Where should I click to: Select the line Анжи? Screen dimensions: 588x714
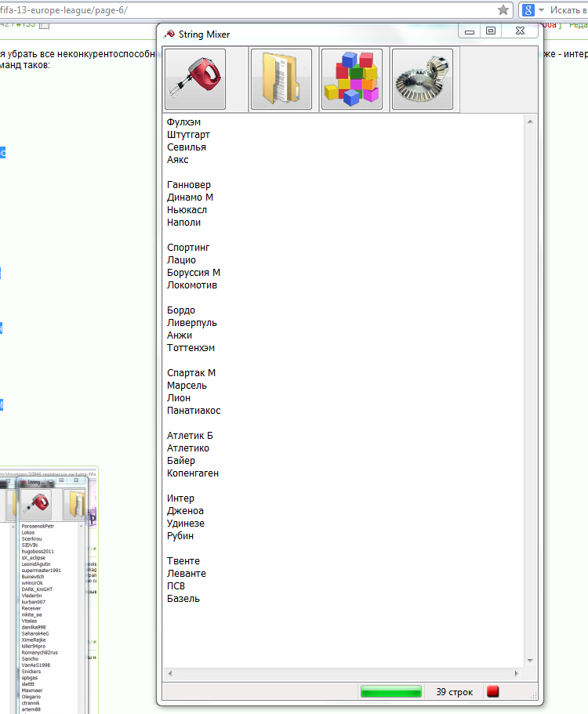click(180, 335)
